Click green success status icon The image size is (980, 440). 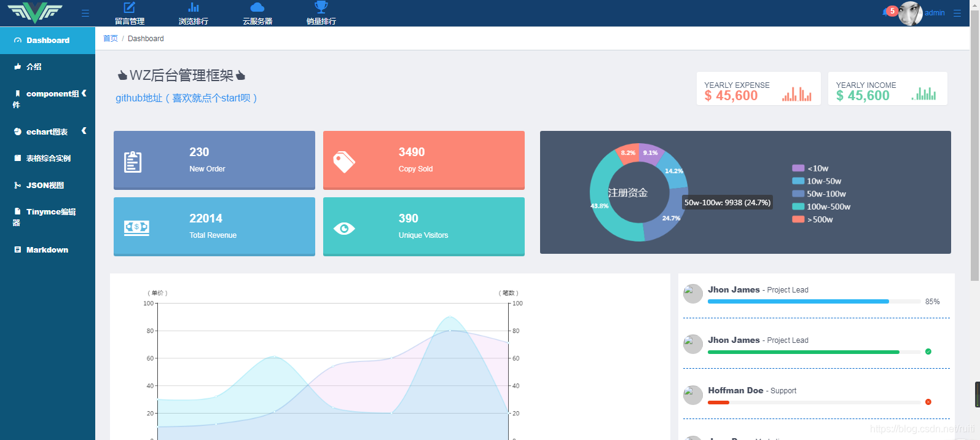coord(928,352)
